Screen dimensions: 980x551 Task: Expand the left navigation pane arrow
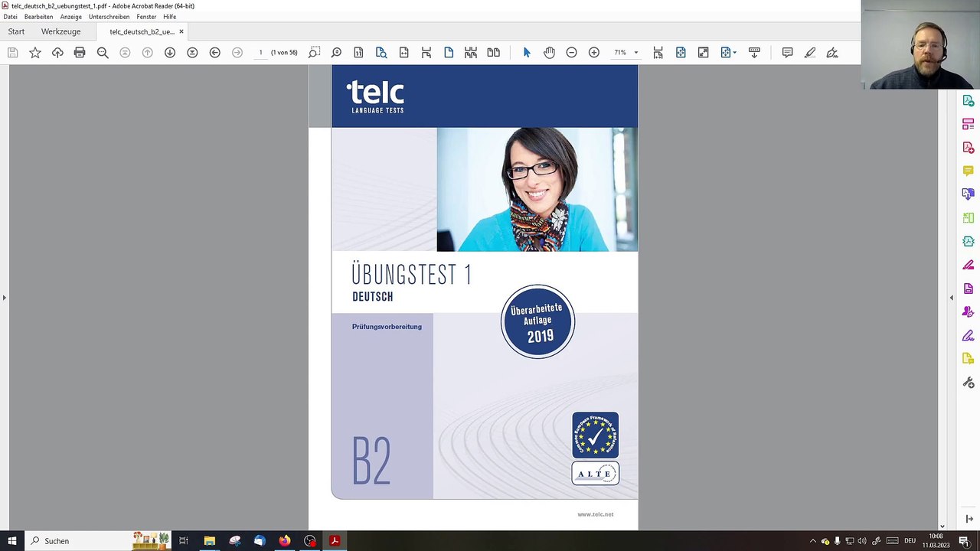(x=4, y=298)
